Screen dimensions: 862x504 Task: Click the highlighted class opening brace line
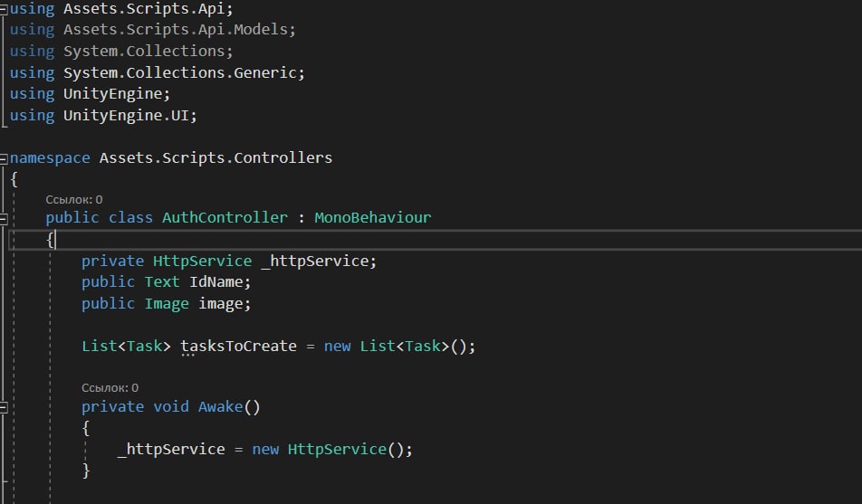[x=436, y=240]
